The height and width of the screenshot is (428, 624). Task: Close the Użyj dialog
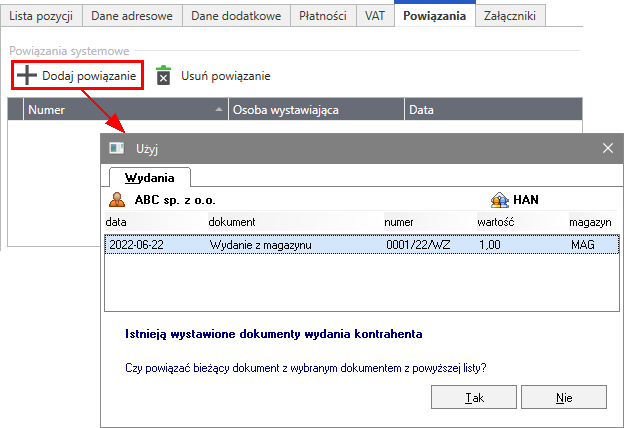[x=606, y=148]
